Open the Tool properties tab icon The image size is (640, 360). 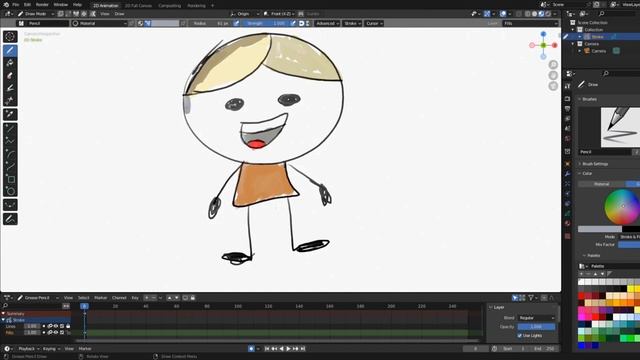pyautogui.click(x=568, y=86)
